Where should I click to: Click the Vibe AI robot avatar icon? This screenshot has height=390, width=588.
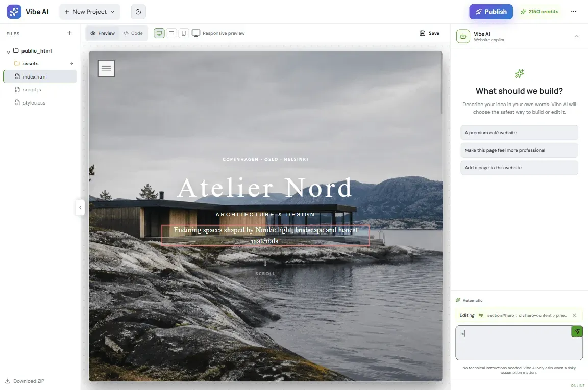coord(463,36)
